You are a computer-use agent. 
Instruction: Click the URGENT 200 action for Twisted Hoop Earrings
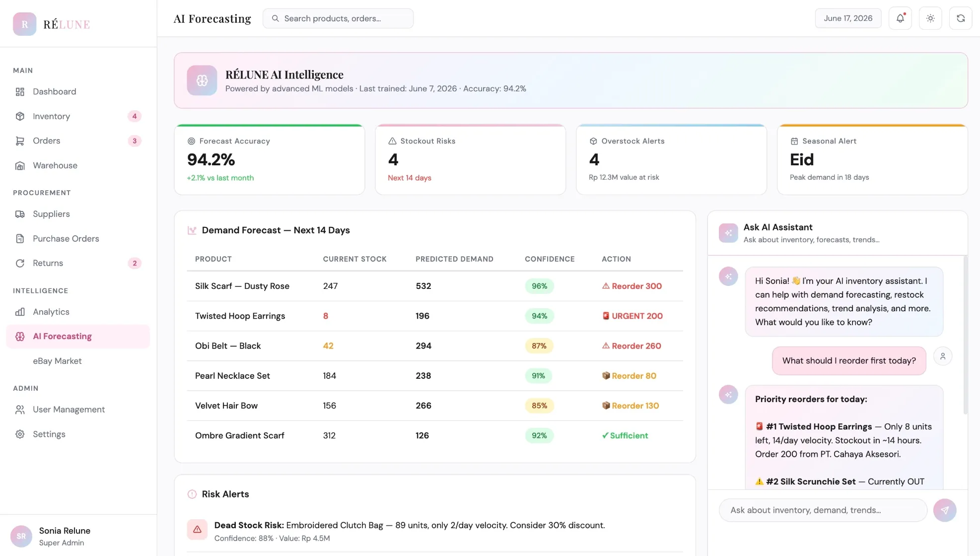pos(632,316)
